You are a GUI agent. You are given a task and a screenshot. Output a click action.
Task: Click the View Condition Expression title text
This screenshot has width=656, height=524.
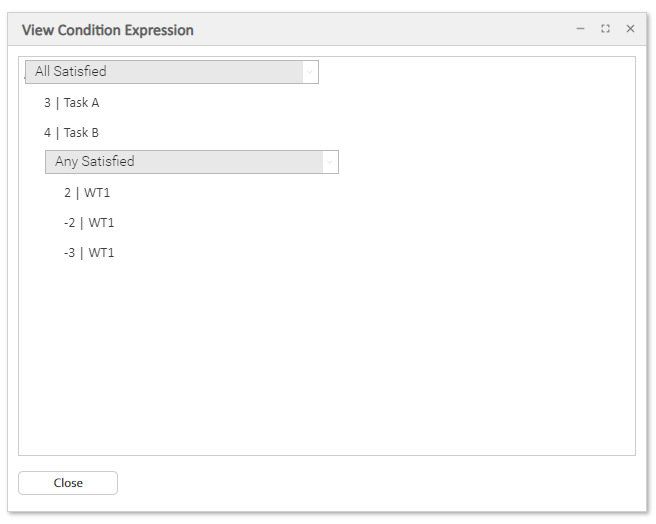point(108,30)
